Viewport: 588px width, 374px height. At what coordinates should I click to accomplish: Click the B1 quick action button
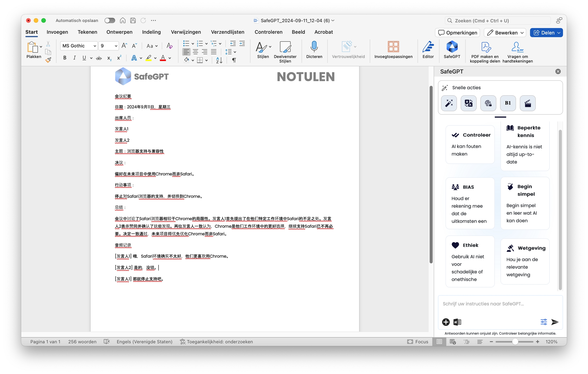(x=508, y=103)
